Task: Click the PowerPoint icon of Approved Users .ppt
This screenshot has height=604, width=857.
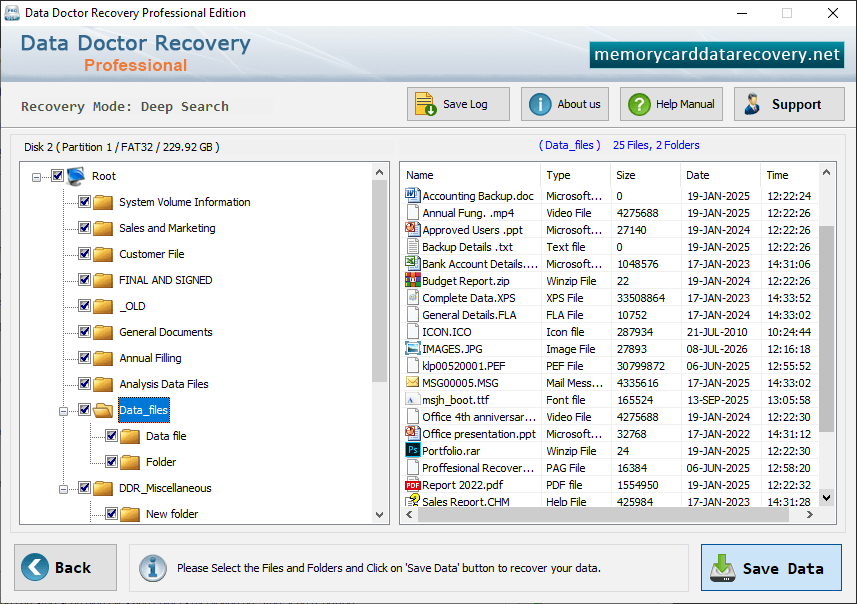Action: tap(412, 229)
